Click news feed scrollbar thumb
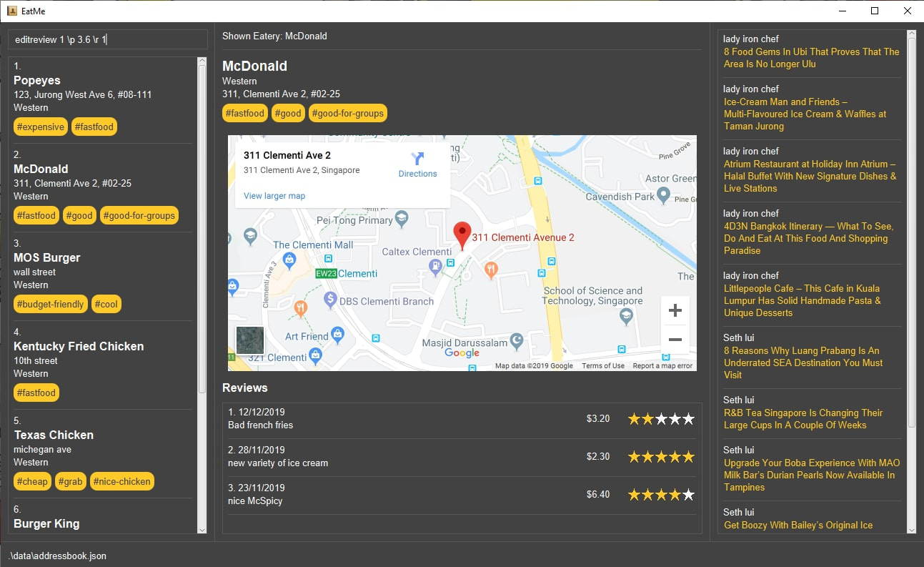This screenshot has height=567, width=924. pyautogui.click(x=911, y=232)
